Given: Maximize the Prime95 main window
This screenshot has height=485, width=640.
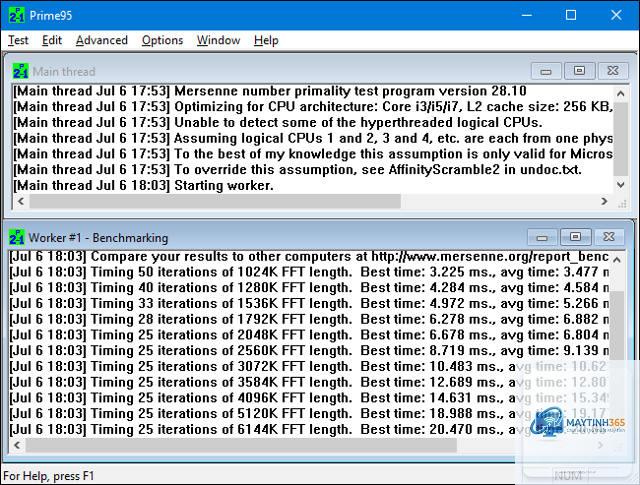Looking at the screenshot, I should click(x=571, y=16).
